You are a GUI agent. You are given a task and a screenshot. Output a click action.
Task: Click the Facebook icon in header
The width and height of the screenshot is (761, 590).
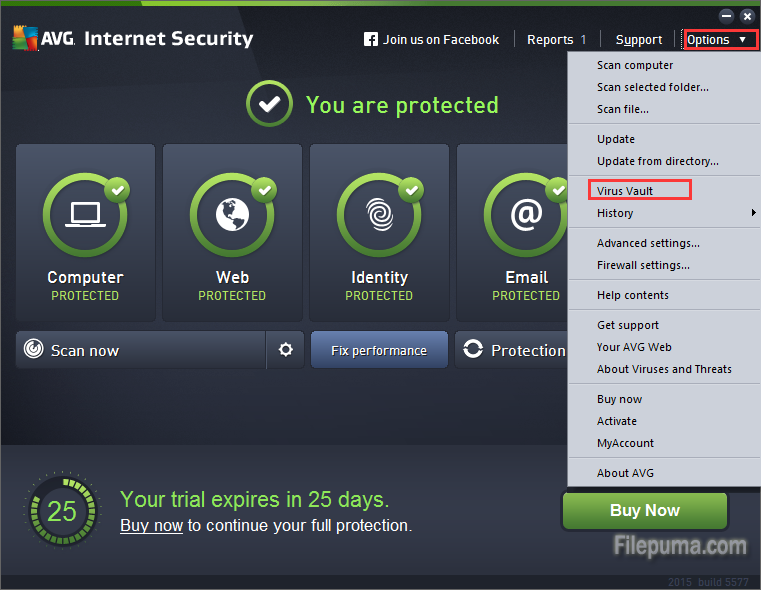pyautogui.click(x=371, y=40)
